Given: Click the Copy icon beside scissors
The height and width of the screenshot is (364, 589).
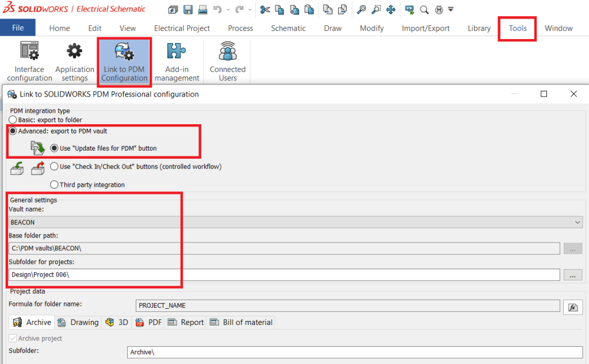Looking at the screenshot, I should pyautogui.click(x=280, y=10).
